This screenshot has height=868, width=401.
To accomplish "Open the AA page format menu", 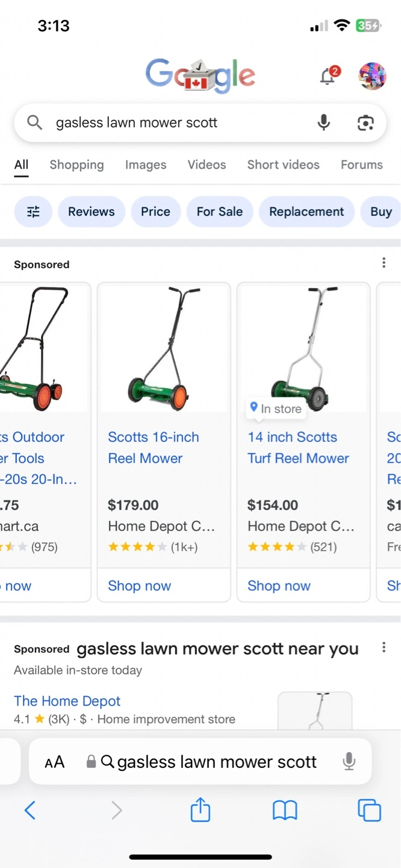I will [54, 762].
